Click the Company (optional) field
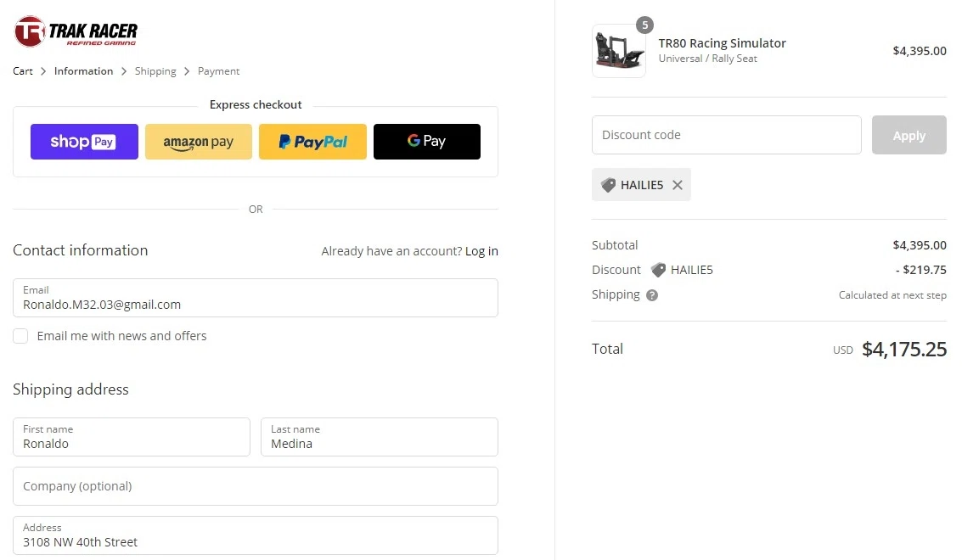Viewport: 962px width, 560px height. click(256, 486)
